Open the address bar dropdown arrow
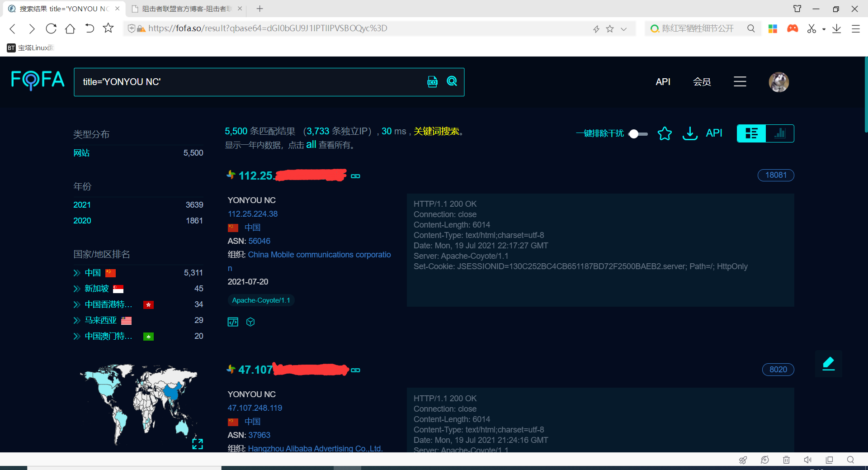This screenshot has width=868, height=470. 624,29
